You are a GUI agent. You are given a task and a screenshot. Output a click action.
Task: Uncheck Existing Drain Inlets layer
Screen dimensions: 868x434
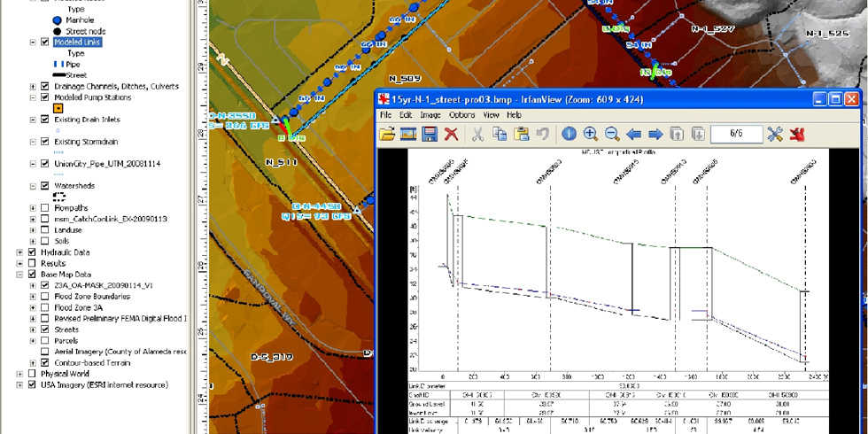click(x=45, y=120)
